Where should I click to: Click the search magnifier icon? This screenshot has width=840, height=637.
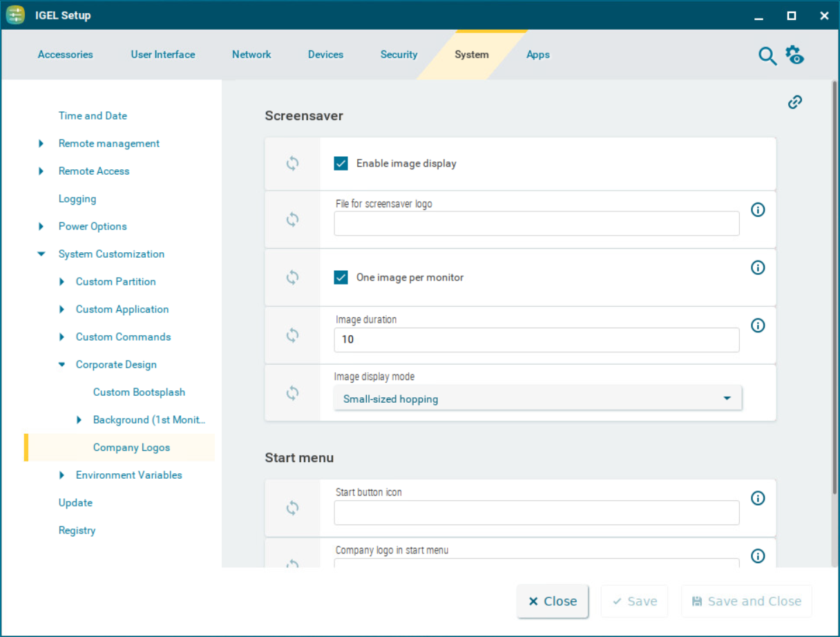tap(767, 56)
